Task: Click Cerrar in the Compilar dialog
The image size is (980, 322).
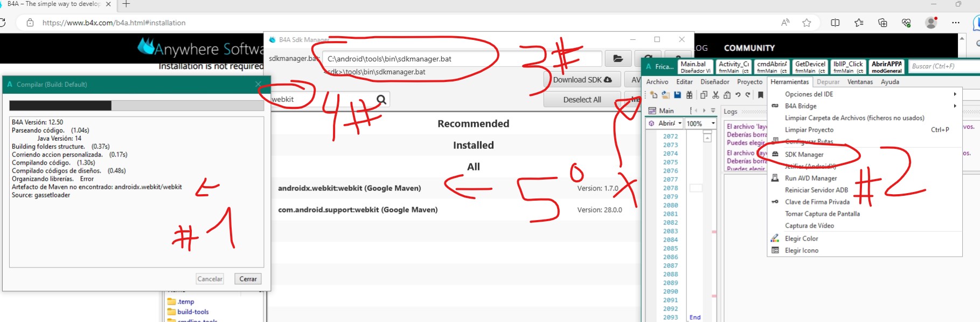Action: pyautogui.click(x=248, y=279)
